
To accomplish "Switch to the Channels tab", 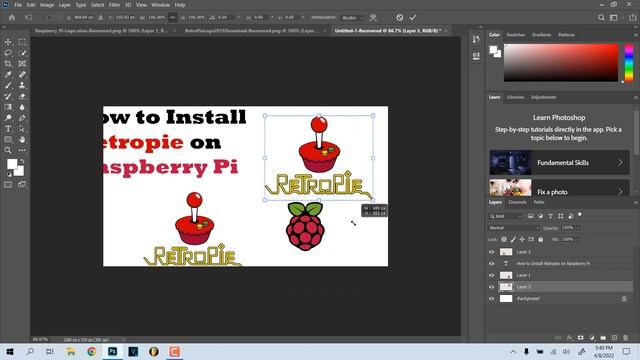I will tap(517, 202).
